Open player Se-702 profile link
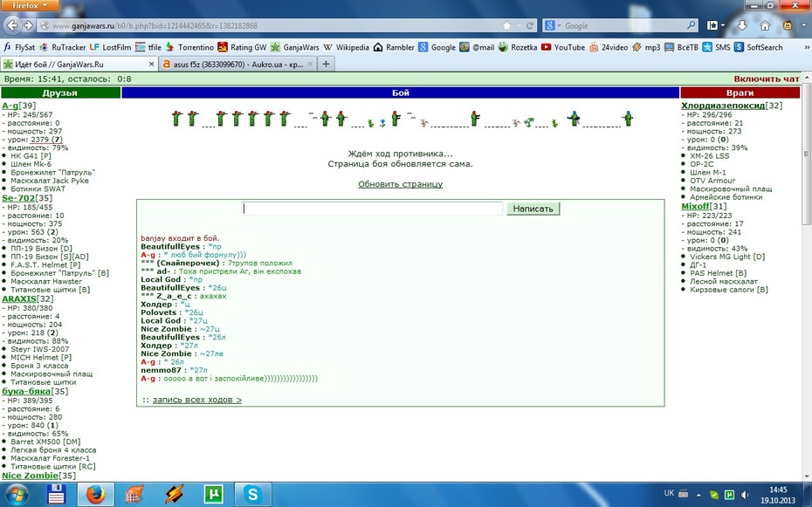 (x=18, y=198)
